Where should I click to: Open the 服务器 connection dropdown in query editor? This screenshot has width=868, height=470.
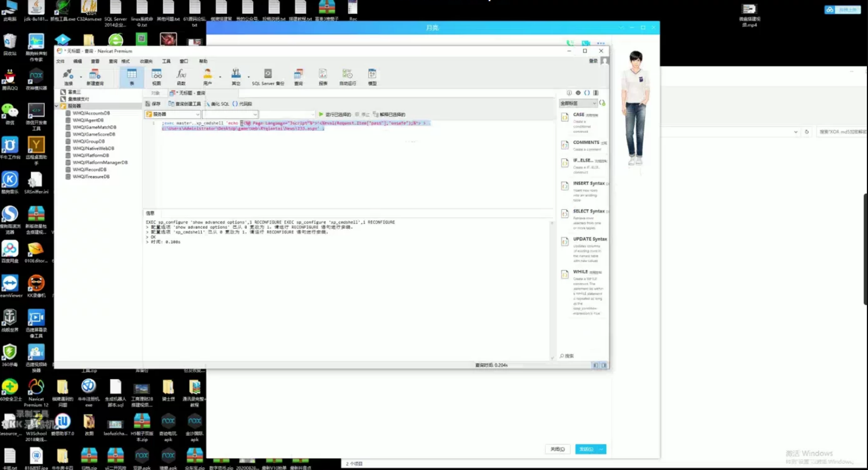173,114
